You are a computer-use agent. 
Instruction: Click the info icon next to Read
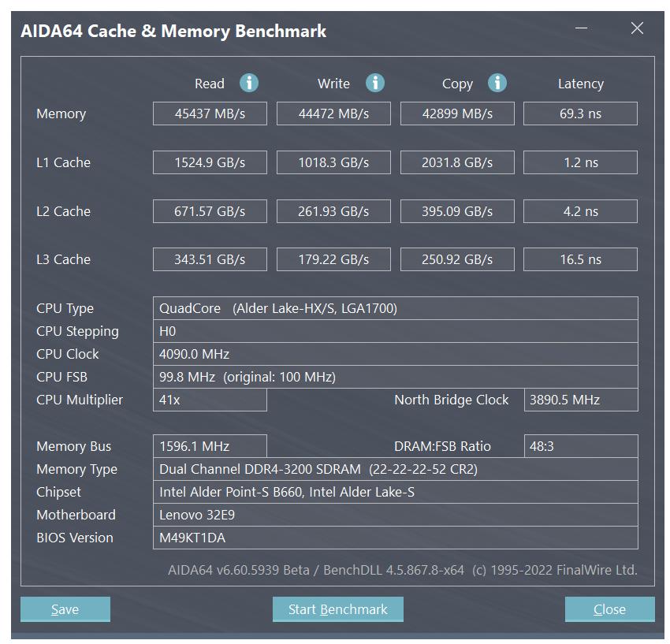pos(249,83)
